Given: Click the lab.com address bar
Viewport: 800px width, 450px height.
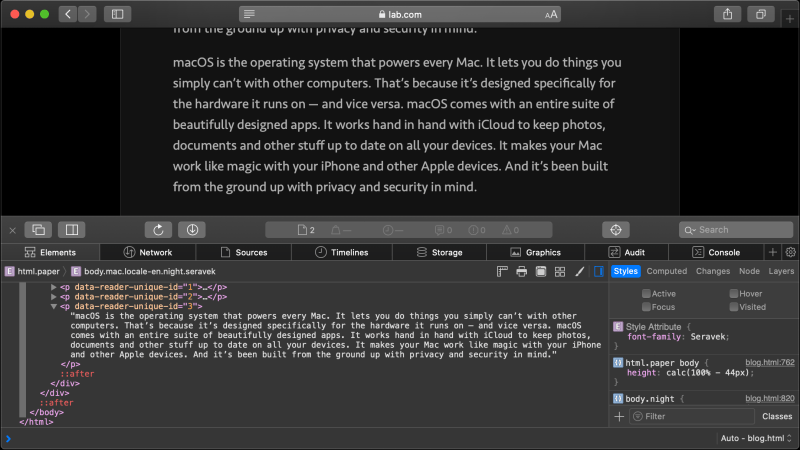Looking at the screenshot, I should pyautogui.click(x=400, y=14).
